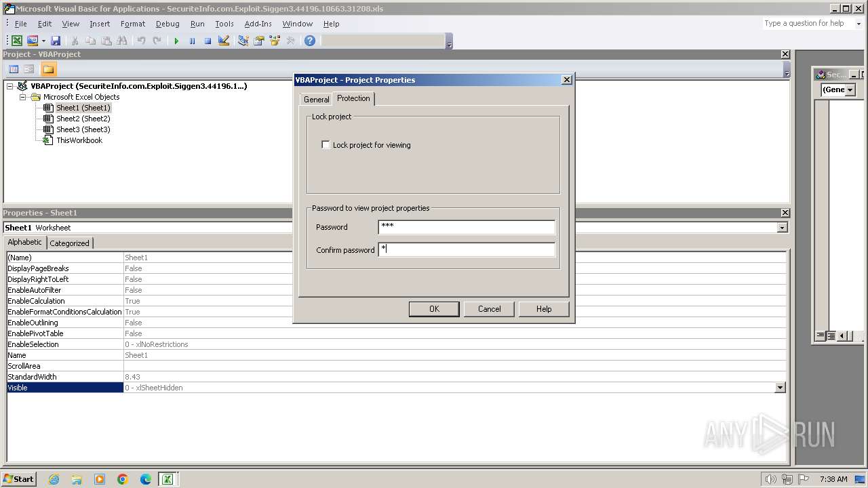Close the Project Properties dialog
Viewport: 868px width, 488px height.
(x=567, y=80)
